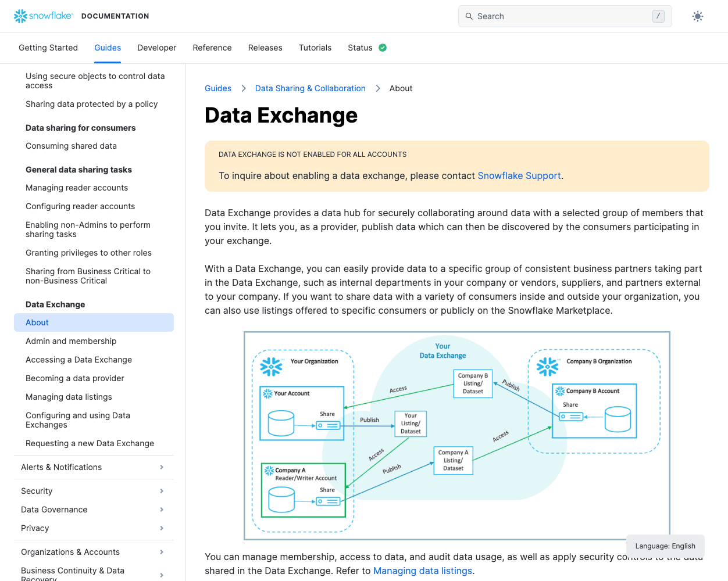The image size is (728, 581).
Task: Open the Reference tab
Action: (x=212, y=48)
